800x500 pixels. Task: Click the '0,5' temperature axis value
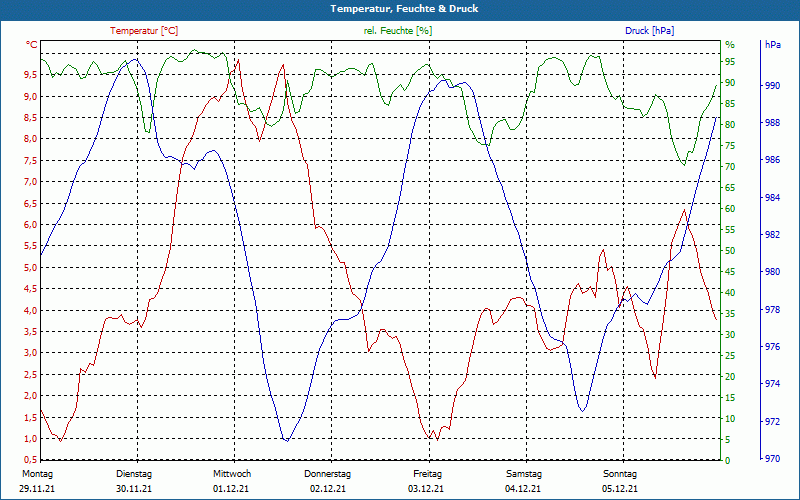[31, 459]
